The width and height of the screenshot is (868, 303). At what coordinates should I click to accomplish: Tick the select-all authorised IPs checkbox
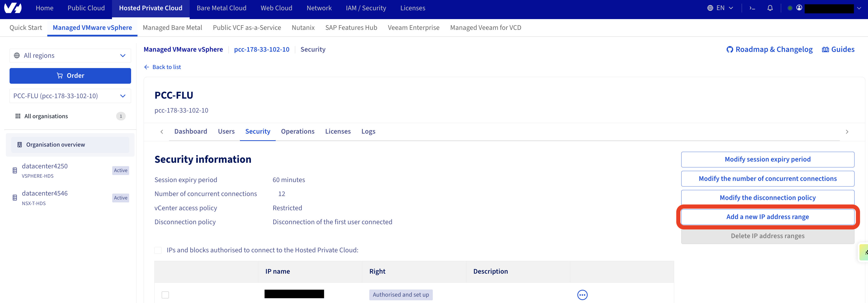point(158,250)
